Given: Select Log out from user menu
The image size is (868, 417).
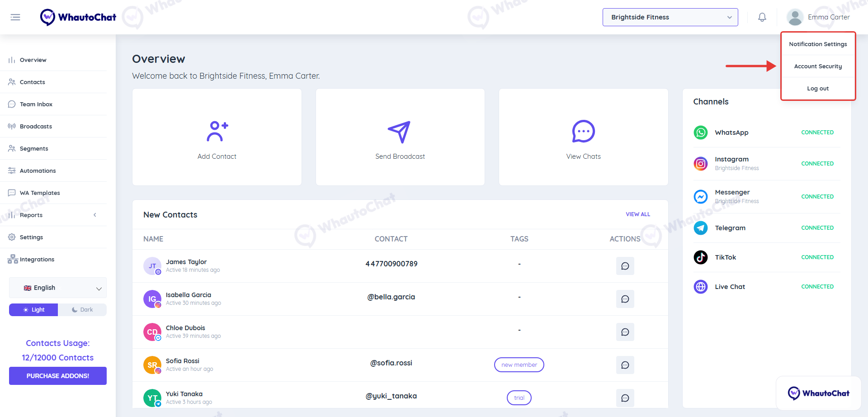Looking at the screenshot, I should 818,89.
